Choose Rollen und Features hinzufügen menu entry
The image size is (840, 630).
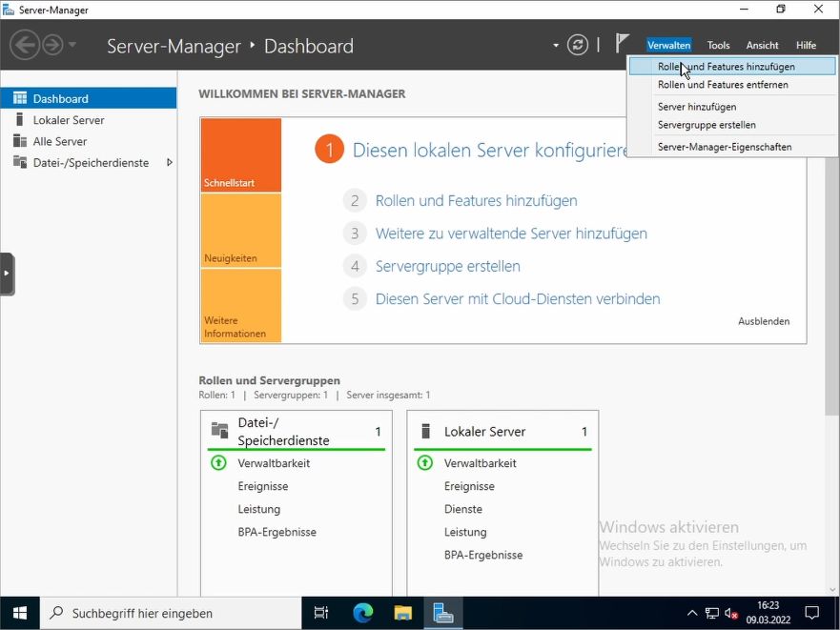pos(732,67)
